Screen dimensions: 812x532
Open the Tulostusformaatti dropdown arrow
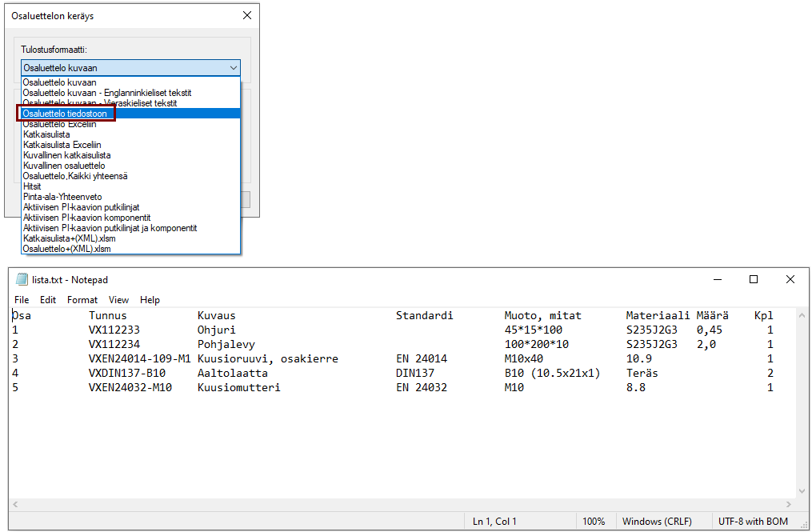(233, 69)
